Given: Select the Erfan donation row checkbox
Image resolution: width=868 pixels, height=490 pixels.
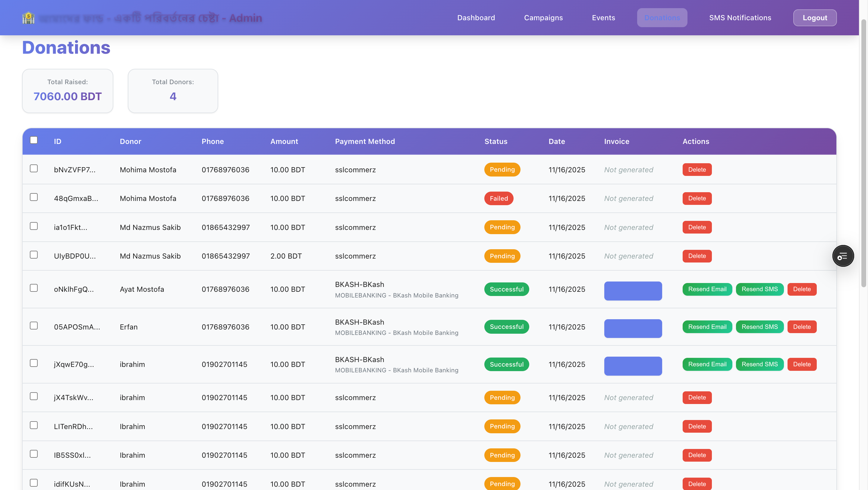Looking at the screenshot, I should pyautogui.click(x=34, y=326).
